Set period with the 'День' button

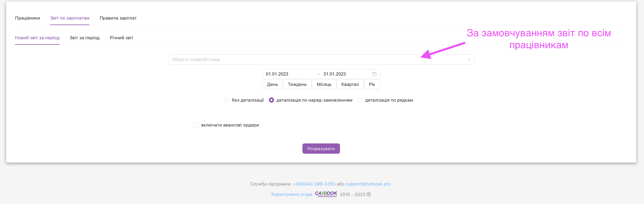click(x=272, y=84)
